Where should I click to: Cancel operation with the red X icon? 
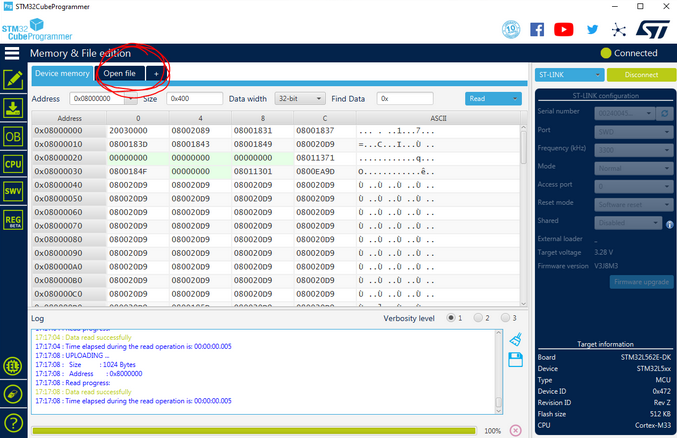516,430
